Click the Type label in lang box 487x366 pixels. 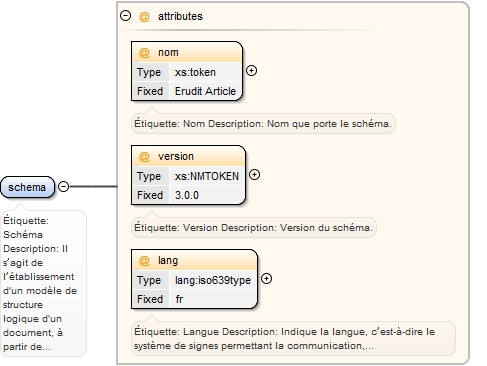149,280
